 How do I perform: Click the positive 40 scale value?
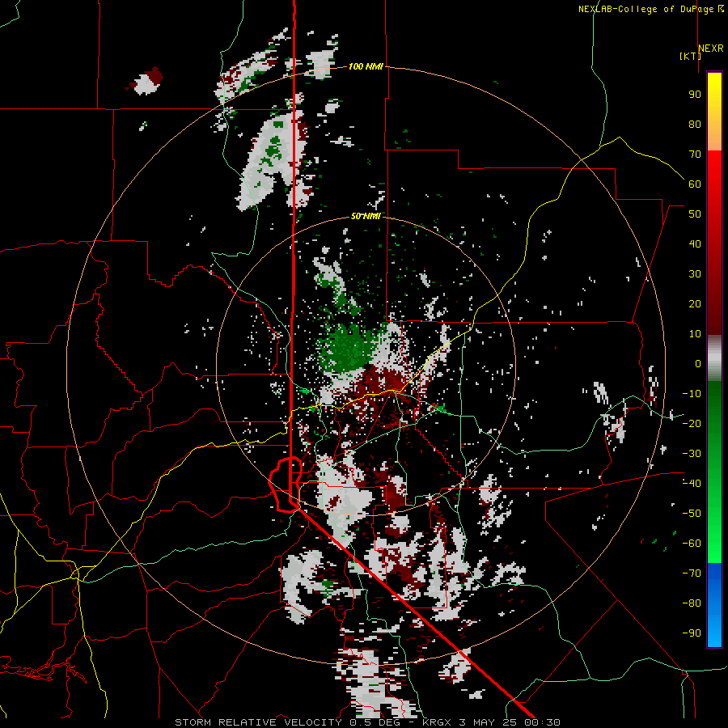(695, 243)
